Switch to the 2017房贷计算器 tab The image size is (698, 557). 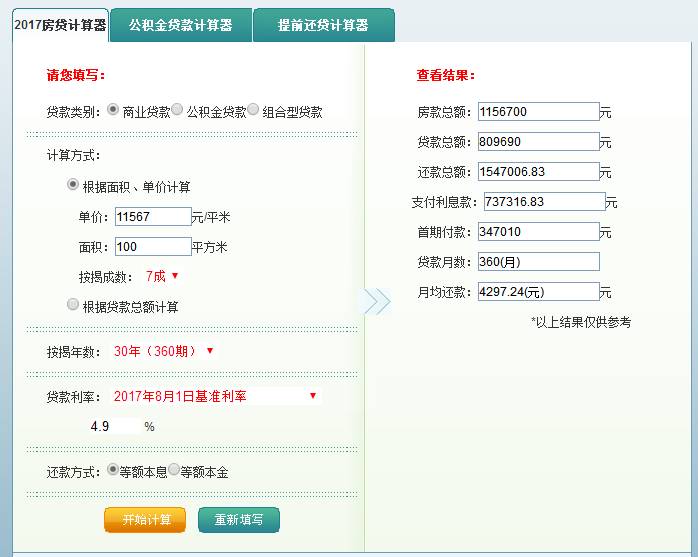[60, 25]
